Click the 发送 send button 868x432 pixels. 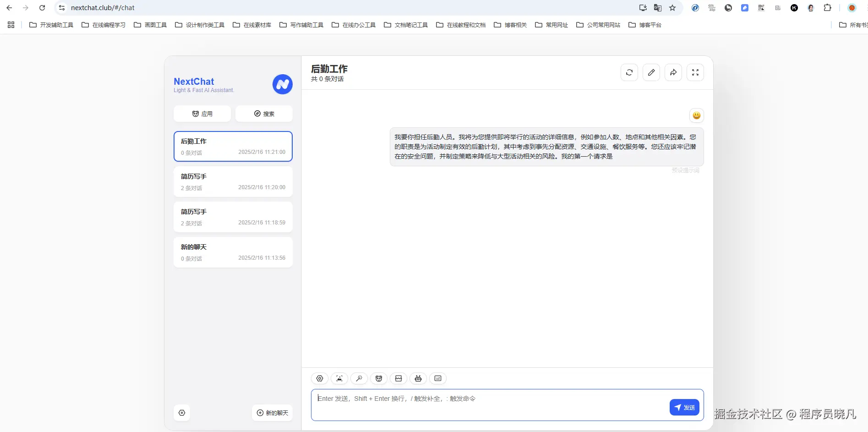pos(684,407)
